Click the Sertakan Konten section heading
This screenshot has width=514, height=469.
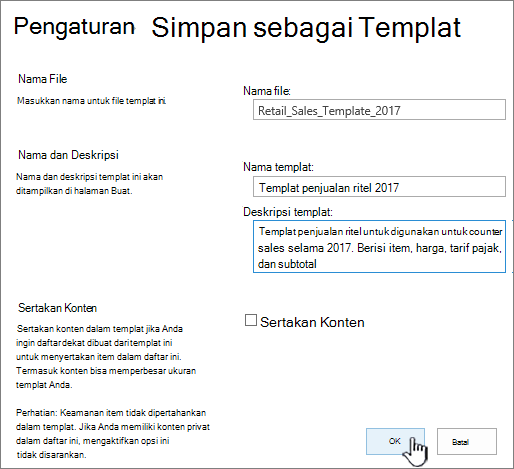tap(57, 308)
